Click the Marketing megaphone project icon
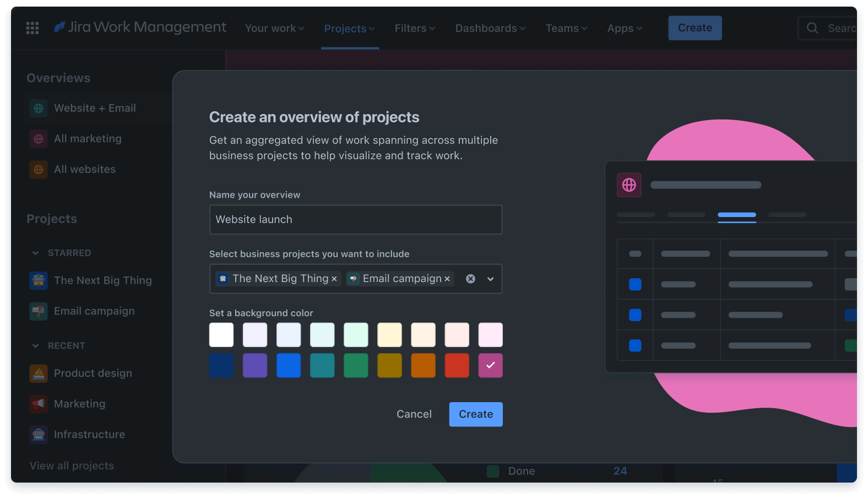The image size is (868, 498). 39,404
